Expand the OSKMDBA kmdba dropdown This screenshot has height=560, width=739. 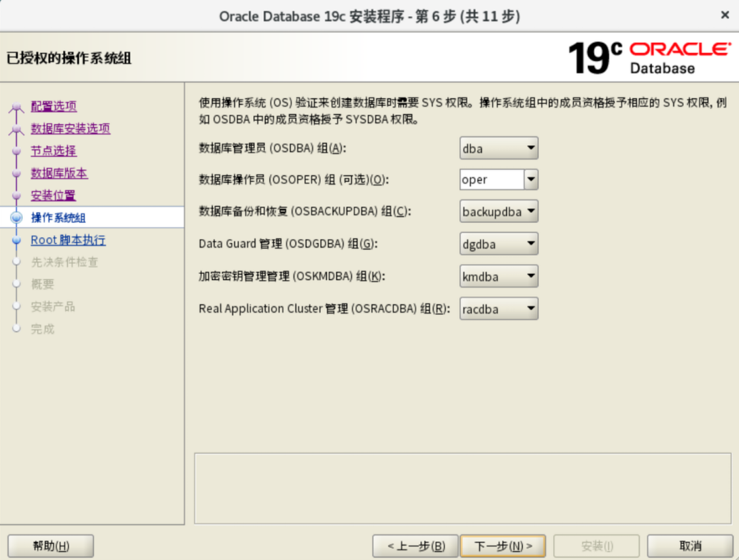(x=499, y=277)
